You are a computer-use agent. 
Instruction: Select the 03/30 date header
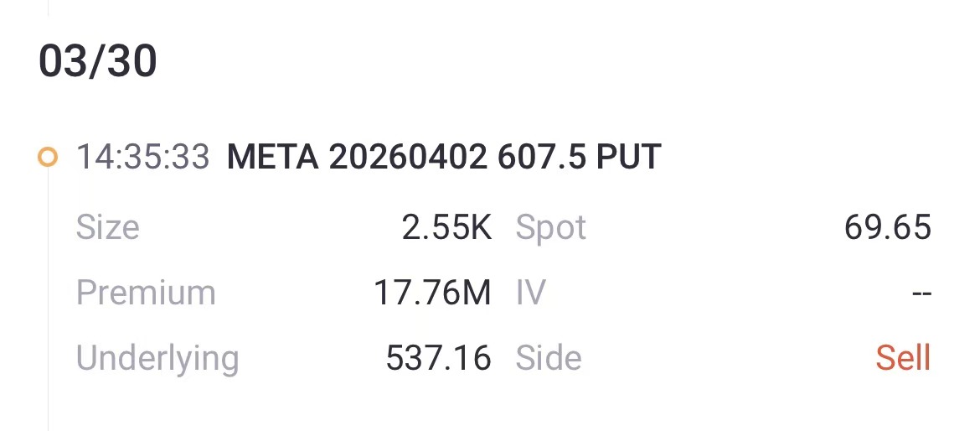(98, 64)
